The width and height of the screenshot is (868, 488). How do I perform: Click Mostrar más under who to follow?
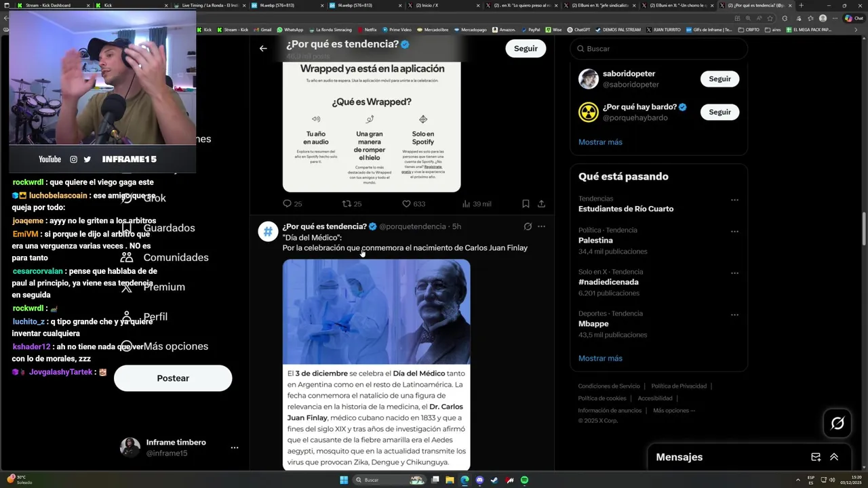tap(600, 142)
